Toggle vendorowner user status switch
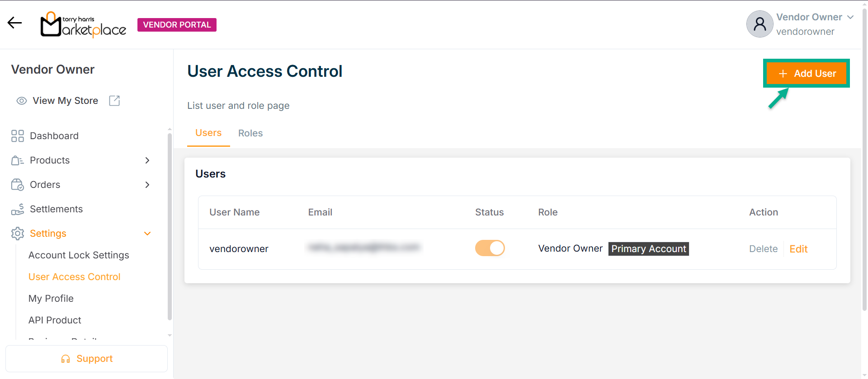Image resolution: width=868 pixels, height=379 pixels. (490, 248)
